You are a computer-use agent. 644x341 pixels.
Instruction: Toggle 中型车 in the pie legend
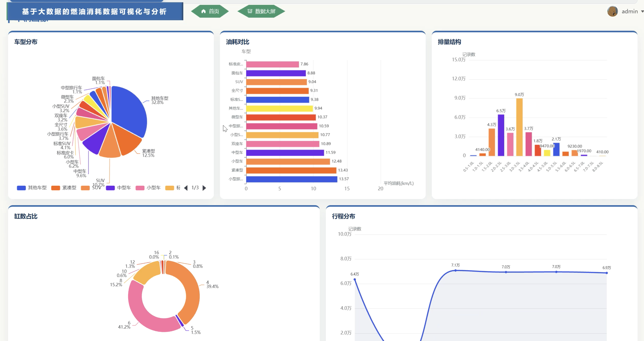[118, 188]
